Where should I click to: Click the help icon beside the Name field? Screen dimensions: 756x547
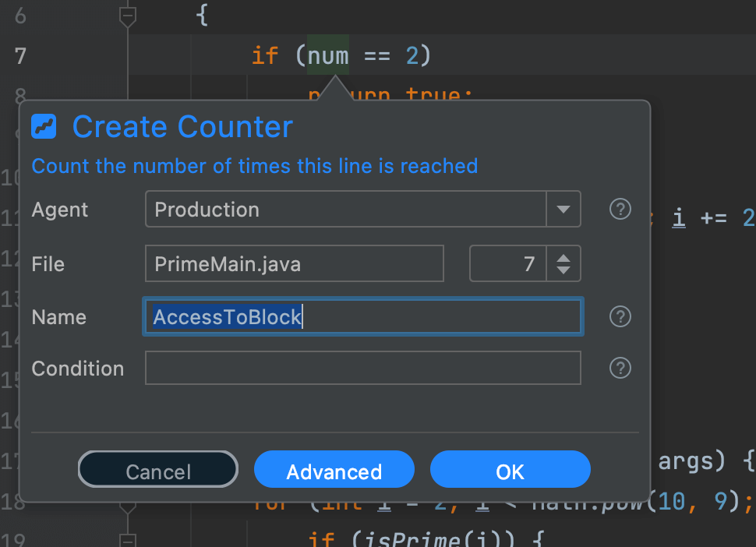click(x=620, y=316)
